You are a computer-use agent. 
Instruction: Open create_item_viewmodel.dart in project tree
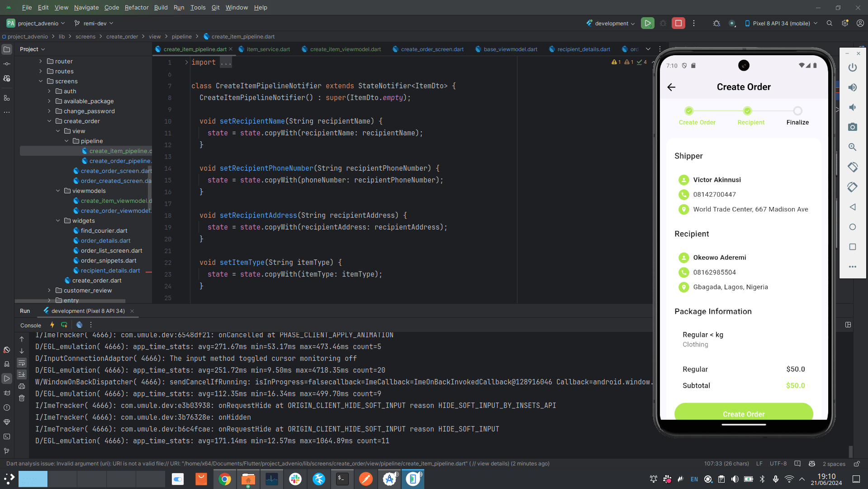pyautogui.click(x=112, y=201)
